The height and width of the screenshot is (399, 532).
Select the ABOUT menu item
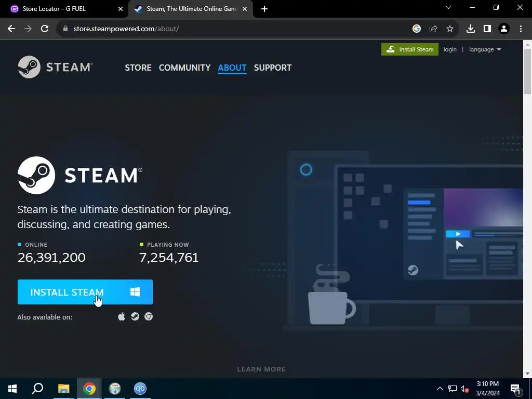pos(232,68)
